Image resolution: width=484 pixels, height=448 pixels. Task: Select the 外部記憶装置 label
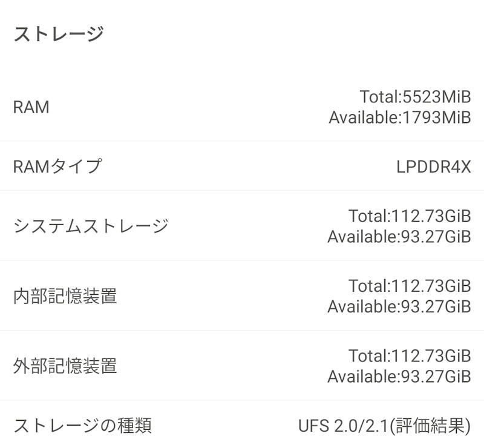65,366
